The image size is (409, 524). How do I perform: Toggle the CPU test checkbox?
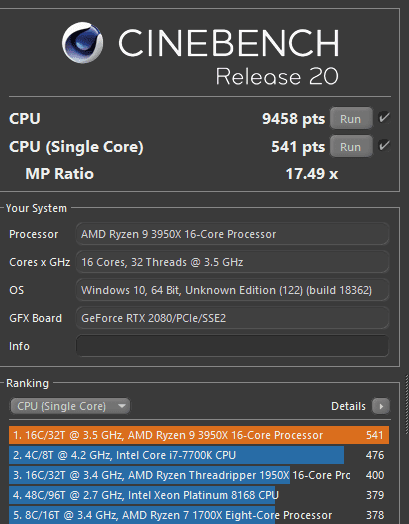(384, 118)
